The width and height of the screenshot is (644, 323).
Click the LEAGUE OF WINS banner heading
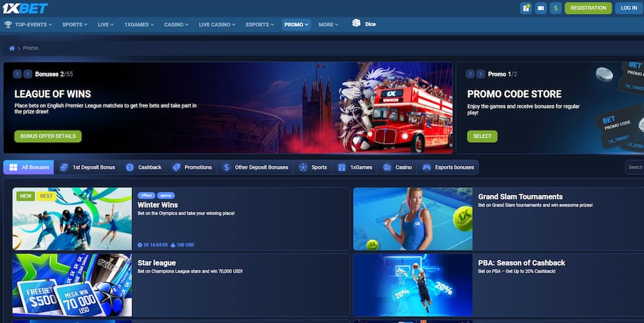pyautogui.click(x=53, y=94)
